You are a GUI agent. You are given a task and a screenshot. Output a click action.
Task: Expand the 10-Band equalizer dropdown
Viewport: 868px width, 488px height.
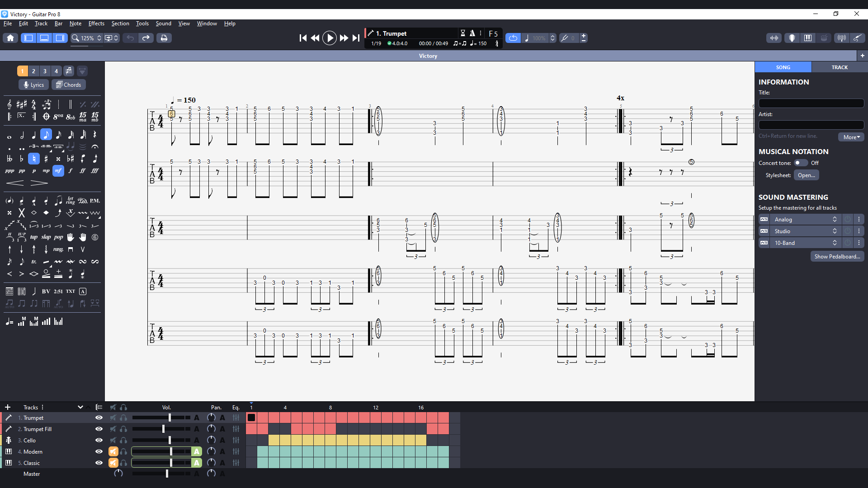pyautogui.click(x=805, y=243)
